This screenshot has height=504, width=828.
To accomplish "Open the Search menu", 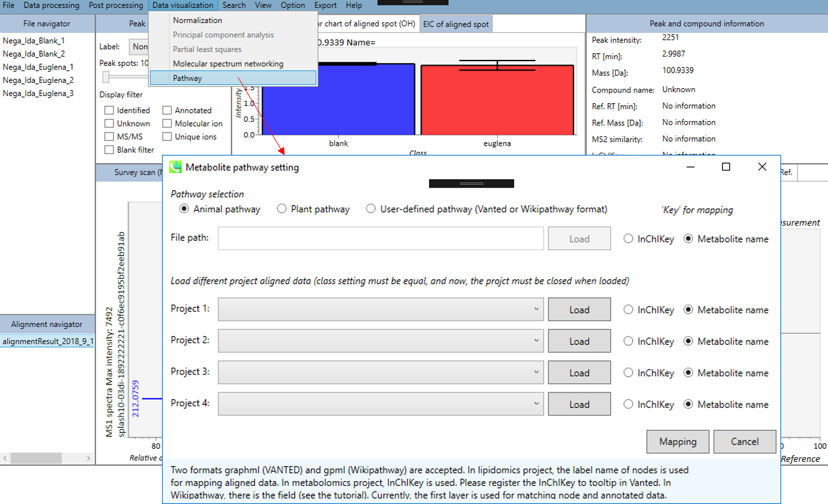I will (234, 5).
